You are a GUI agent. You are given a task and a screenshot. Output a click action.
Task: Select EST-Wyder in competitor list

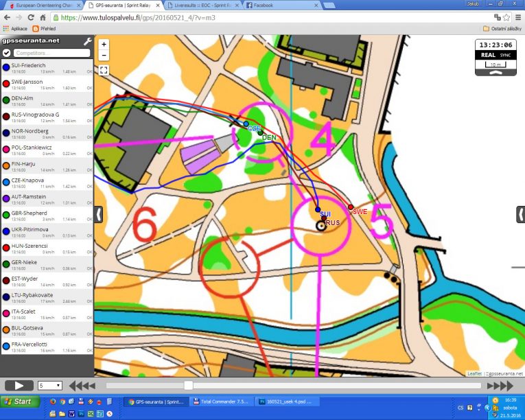[x=47, y=281]
